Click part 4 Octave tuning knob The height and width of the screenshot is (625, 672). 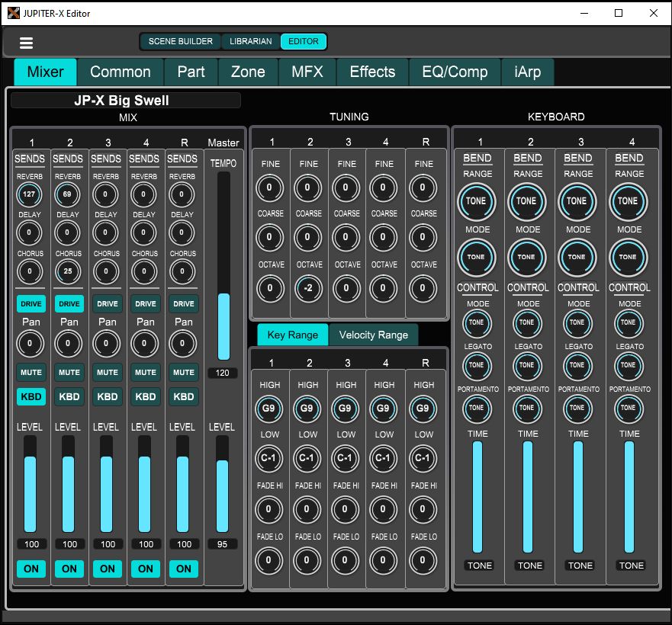383,288
